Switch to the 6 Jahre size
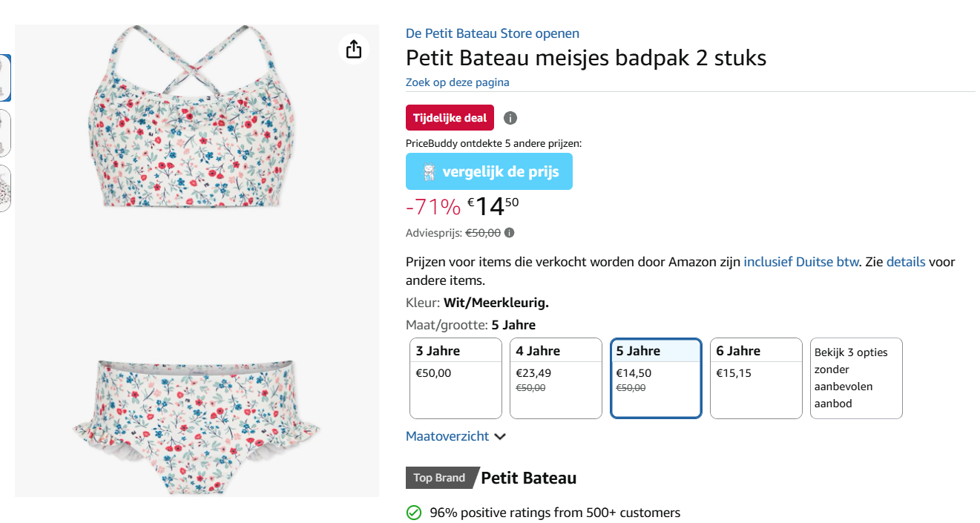 (756, 378)
